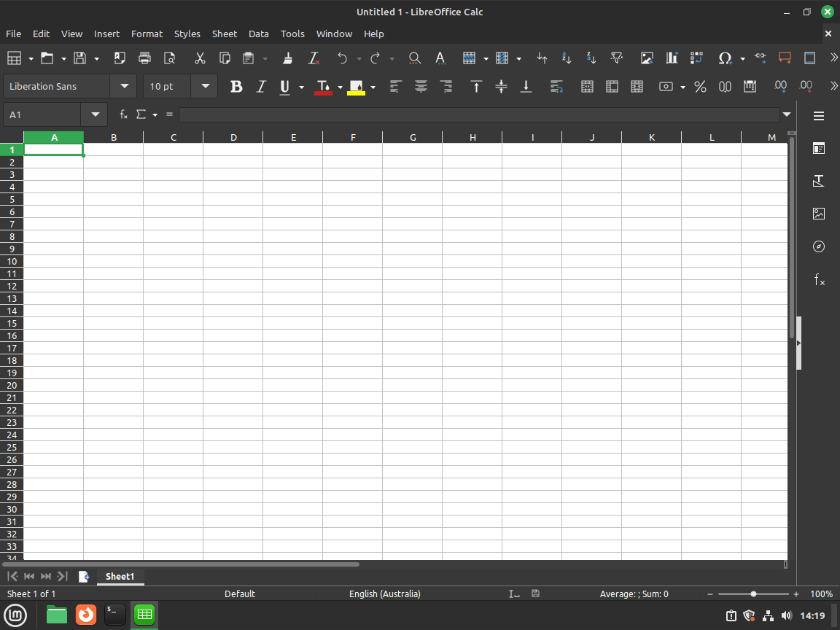Toggle Wrap Text for the cell
Screen dimensions: 840x630
coord(556,87)
